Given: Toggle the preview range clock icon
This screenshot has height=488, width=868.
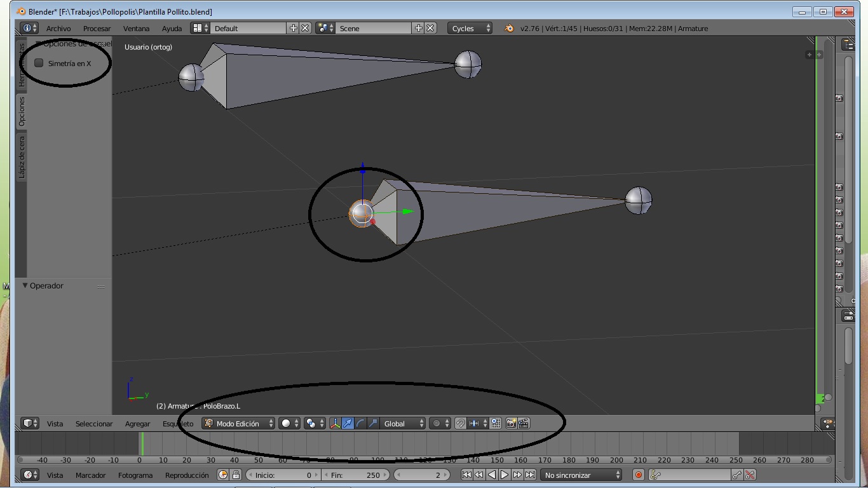Looking at the screenshot, I should [223, 475].
